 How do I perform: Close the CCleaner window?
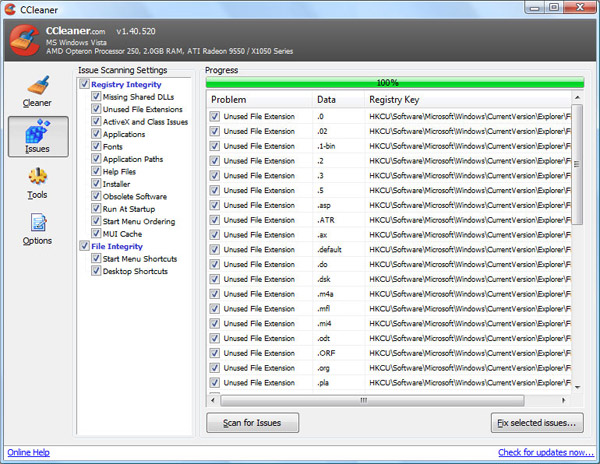[x=580, y=8]
